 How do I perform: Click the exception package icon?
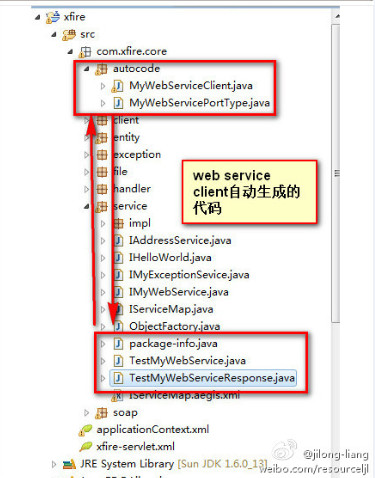(x=102, y=155)
